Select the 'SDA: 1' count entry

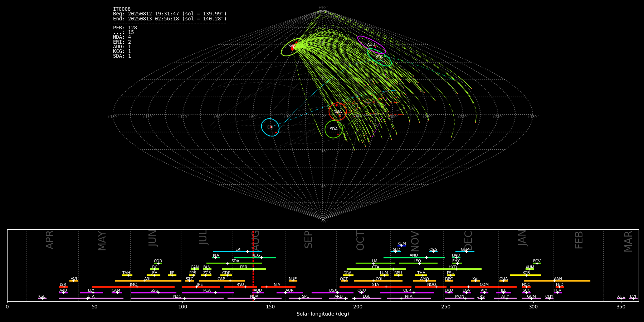tap(122, 56)
